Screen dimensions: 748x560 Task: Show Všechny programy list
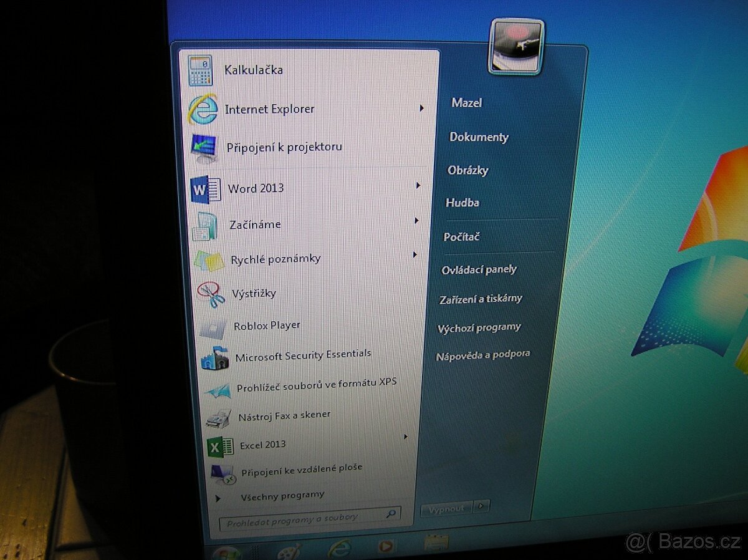(x=282, y=496)
